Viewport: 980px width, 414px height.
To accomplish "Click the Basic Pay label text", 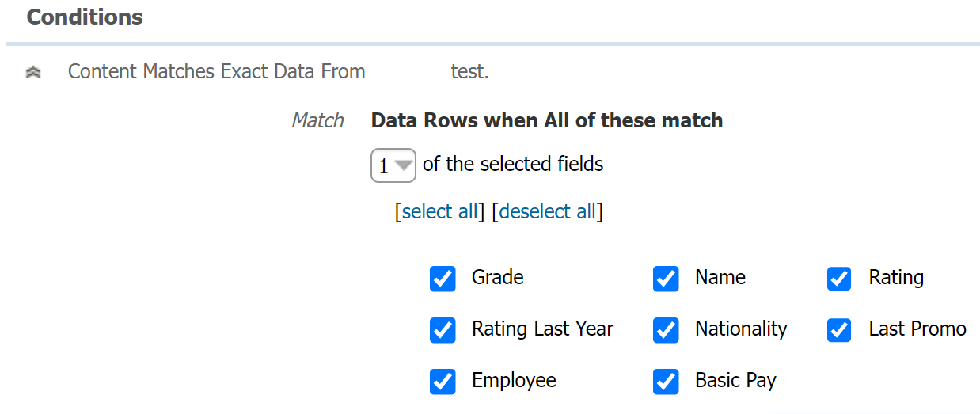I will coord(735,381).
